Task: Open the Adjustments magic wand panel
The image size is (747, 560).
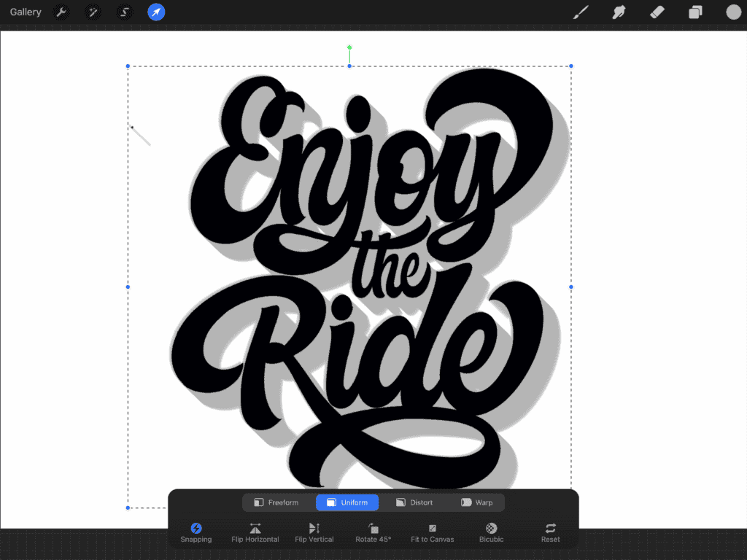Action: 93,12
